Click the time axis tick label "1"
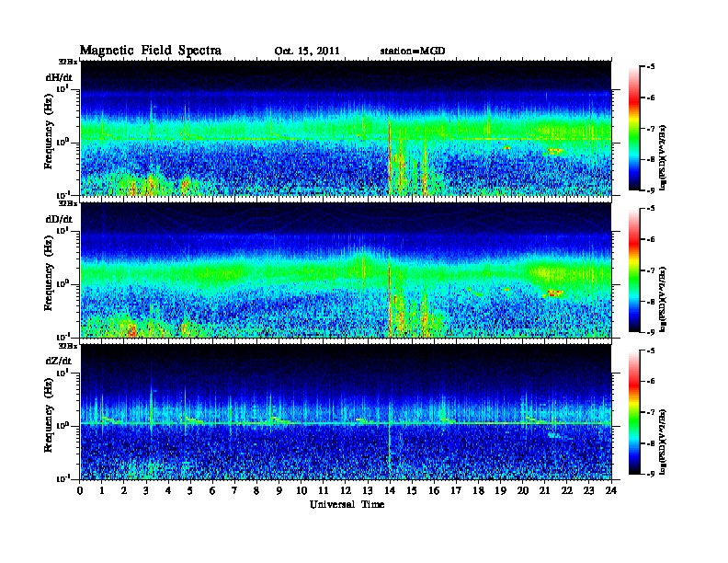Screen dimensions: 728x563 coord(102,491)
